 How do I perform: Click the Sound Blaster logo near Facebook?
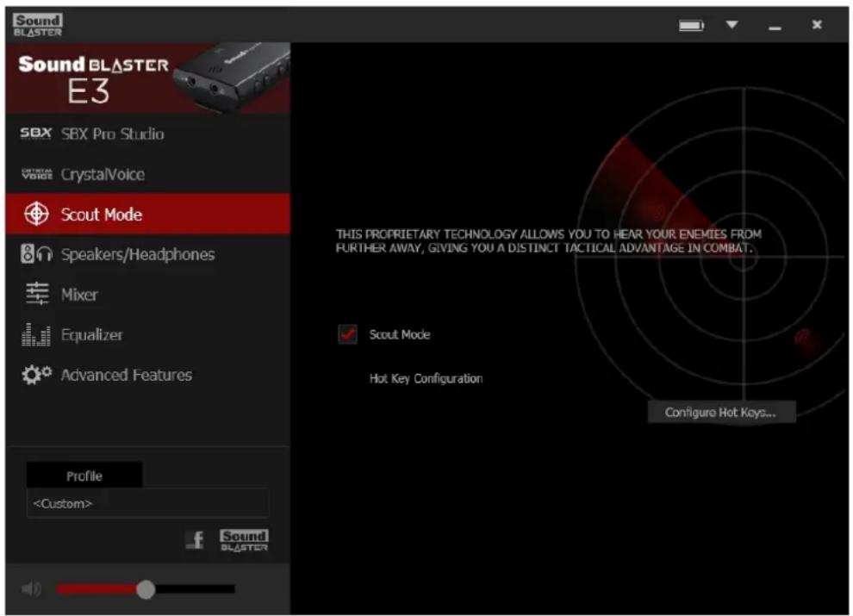click(244, 540)
